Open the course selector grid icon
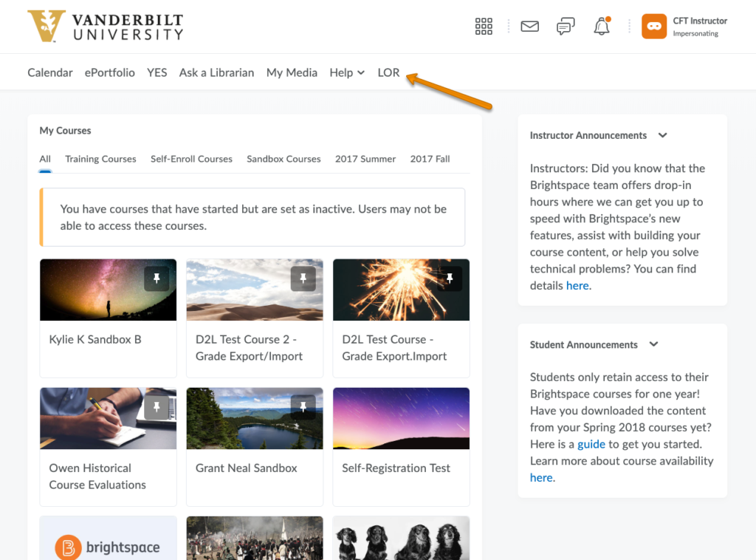Viewport: 756px width, 560px height. 484,27
